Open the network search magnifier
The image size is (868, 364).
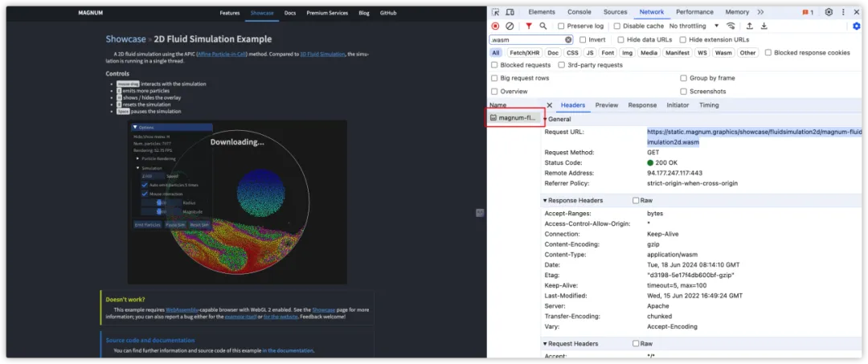click(543, 26)
